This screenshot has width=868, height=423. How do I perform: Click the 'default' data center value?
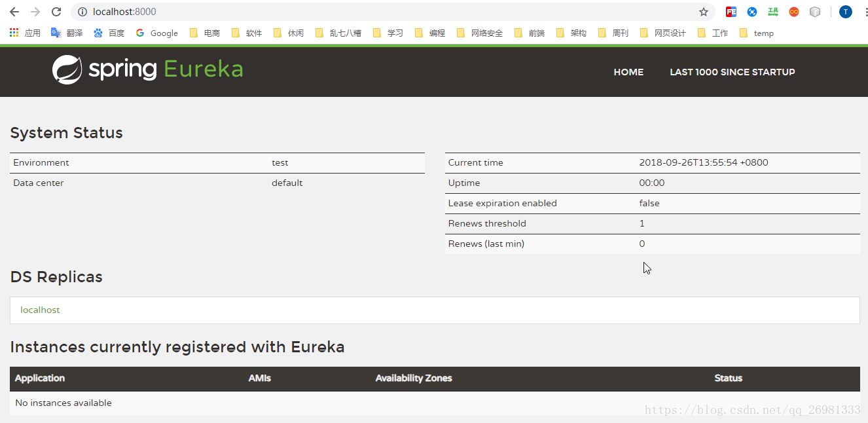[x=287, y=183]
